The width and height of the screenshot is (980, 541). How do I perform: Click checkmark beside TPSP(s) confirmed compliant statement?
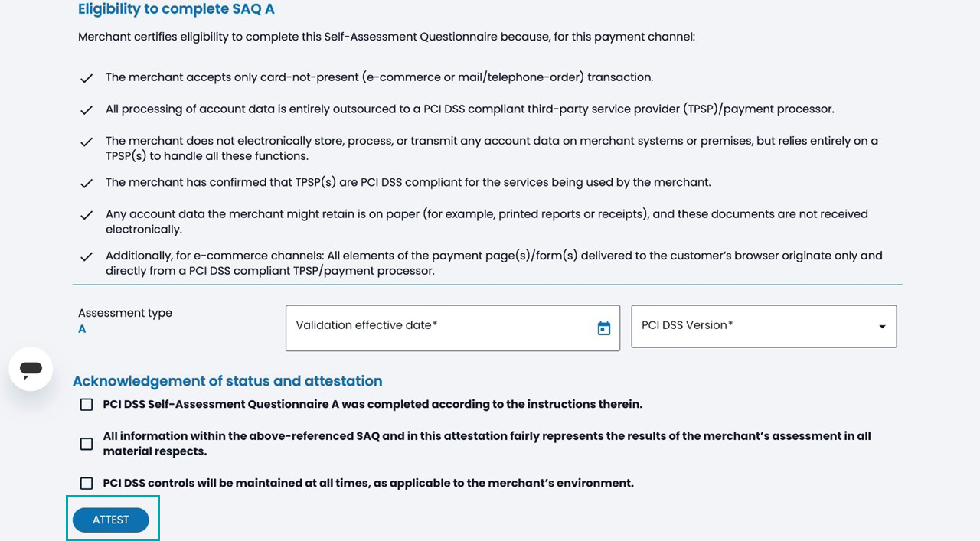click(87, 184)
